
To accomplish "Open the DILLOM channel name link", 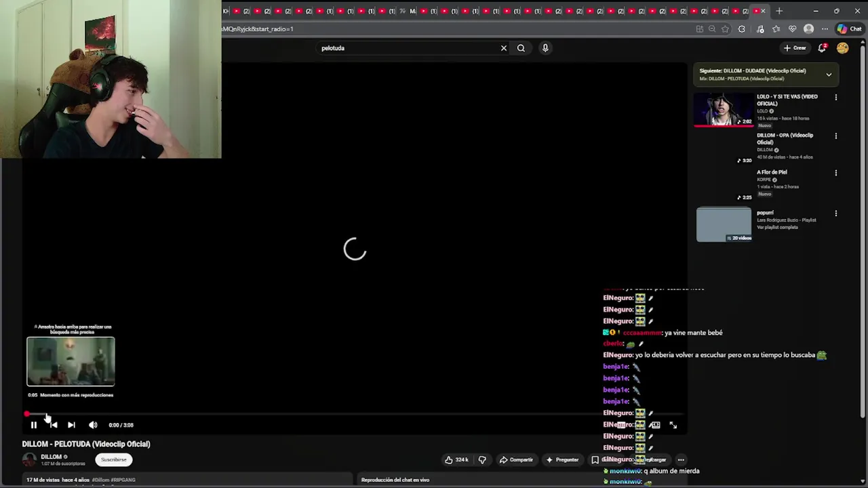I will coord(51,457).
